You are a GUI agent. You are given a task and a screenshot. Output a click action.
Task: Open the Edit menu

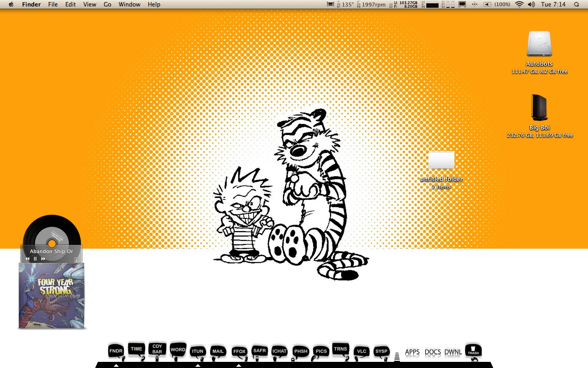[x=71, y=4]
